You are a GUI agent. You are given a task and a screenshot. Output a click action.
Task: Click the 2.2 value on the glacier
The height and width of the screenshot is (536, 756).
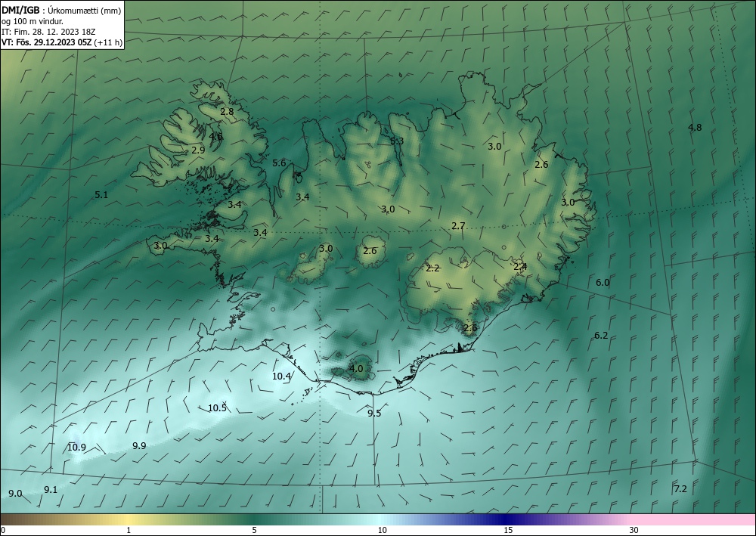432,268
